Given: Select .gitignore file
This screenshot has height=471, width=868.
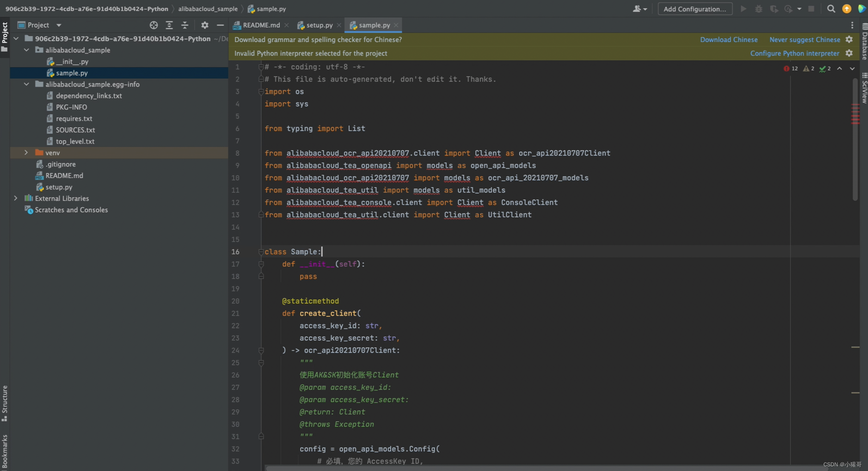Looking at the screenshot, I should pyautogui.click(x=60, y=164).
